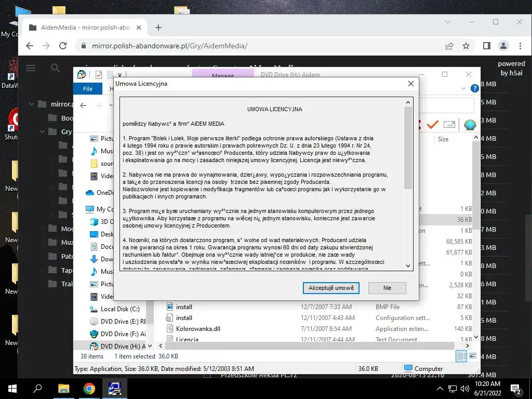Go back in the File Explorer window
This screenshot has width=532, height=399.
[x=83, y=105]
